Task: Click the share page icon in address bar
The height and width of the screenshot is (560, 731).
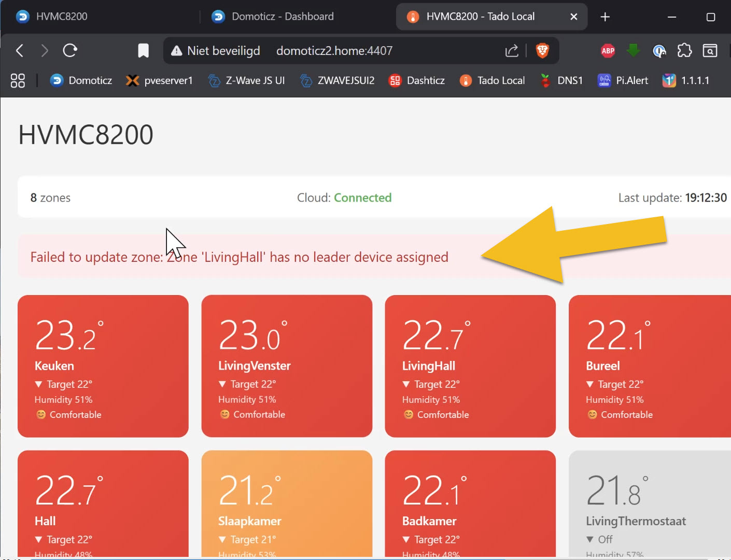Action: (511, 50)
